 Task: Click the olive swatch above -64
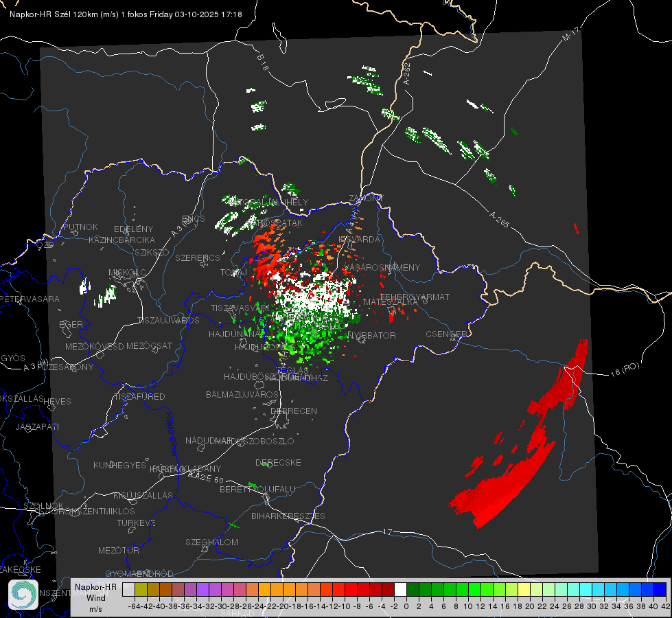(141, 589)
